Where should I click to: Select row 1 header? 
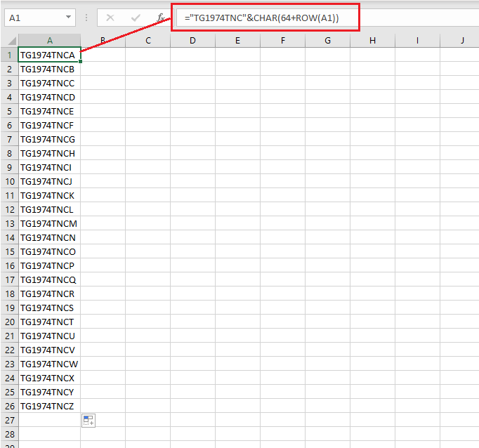click(x=9, y=55)
